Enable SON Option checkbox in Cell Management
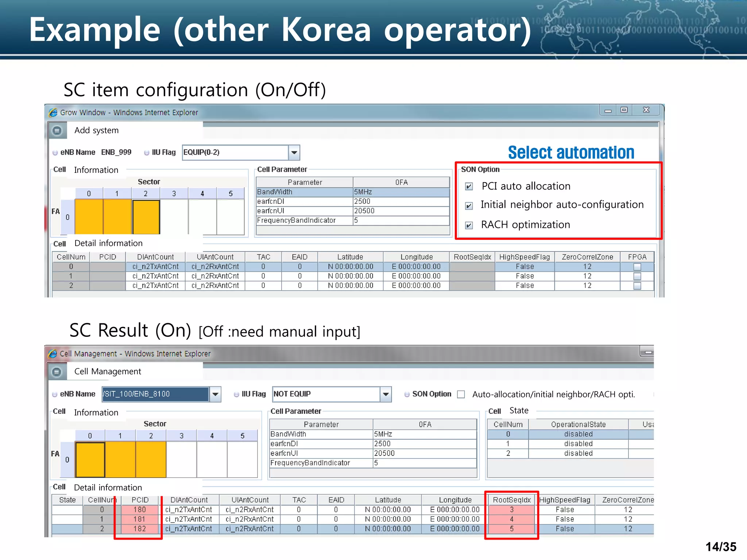 point(461,394)
